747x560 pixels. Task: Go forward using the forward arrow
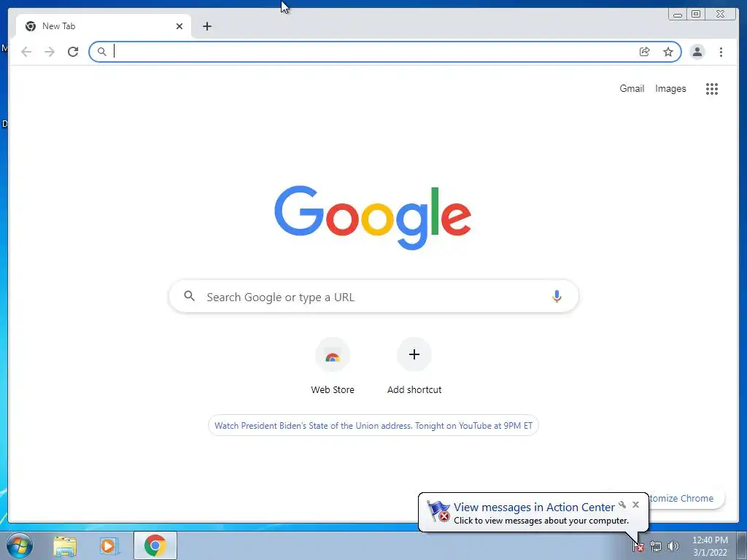click(x=50, y=52)
